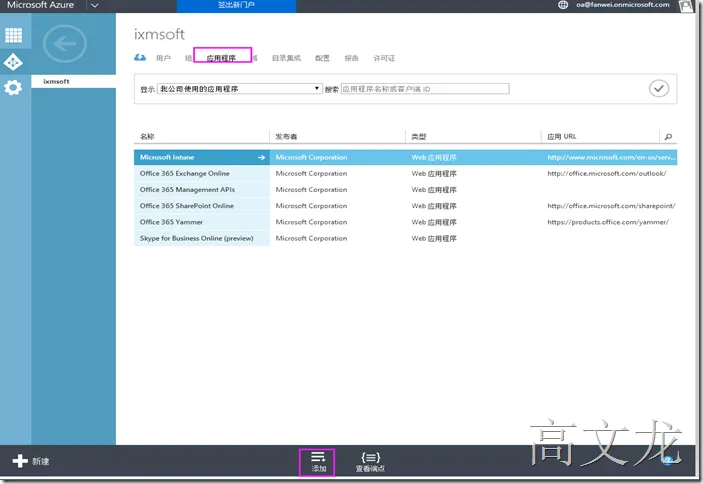The height and width of the screenshot is (484, 703).
Task: Switch to the 报告 tab
Action: pos(352,58)
